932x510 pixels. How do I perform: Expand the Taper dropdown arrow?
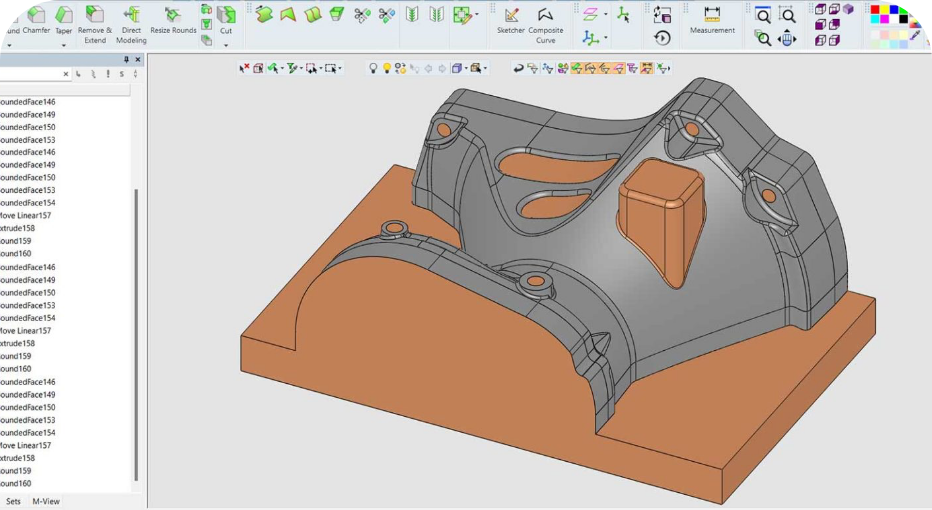(64, 45)
